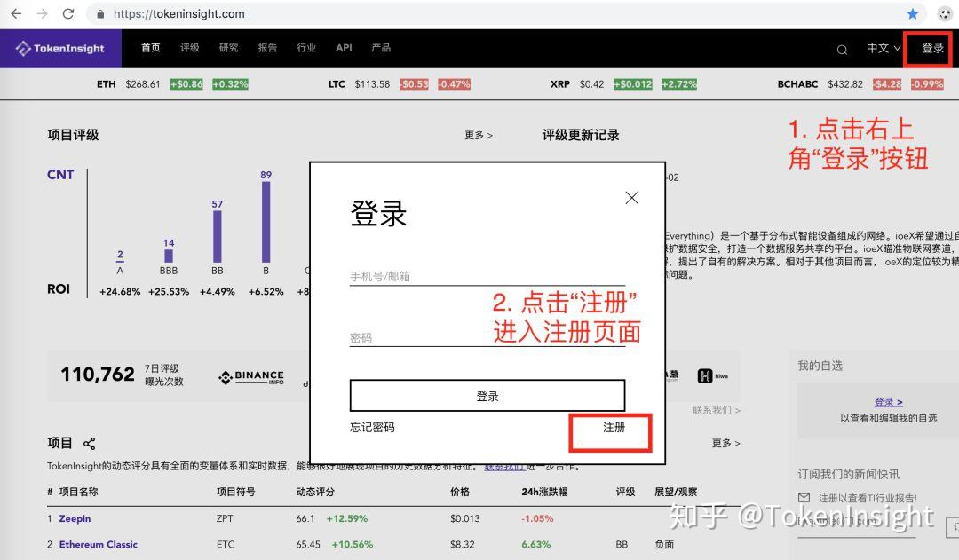Image resolution: width=959 pixels, height=560 pixels.
Task: Click the hiwa partner logo
Action: (714, 375)
